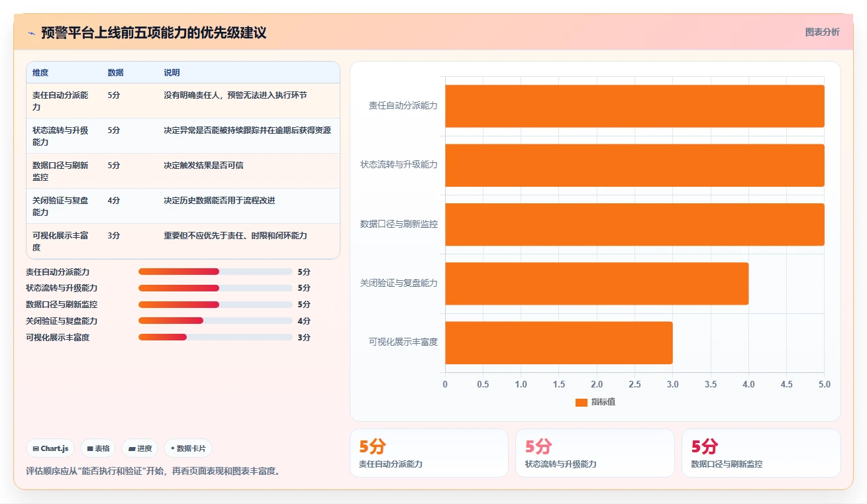Click the lightning icon beside the title

(x=31, y=33)
